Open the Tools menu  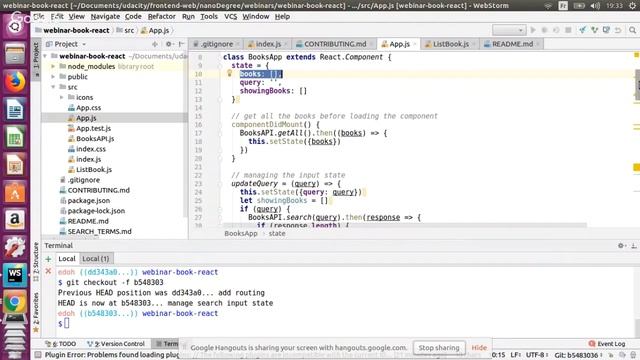(209, 16)
